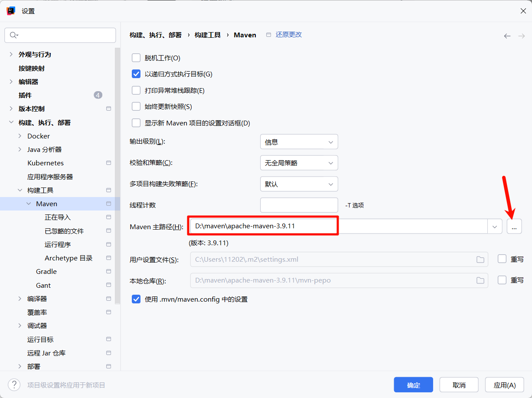Click the forward navigation arrow
Screen dimensions: 532x398
click(522, 36)
